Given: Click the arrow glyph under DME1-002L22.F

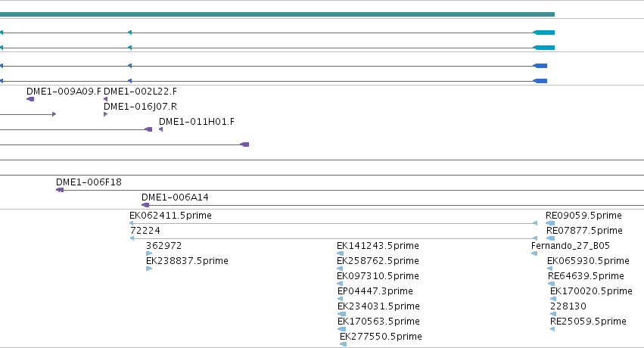Looking at the screenshot, I should [105, 99].
